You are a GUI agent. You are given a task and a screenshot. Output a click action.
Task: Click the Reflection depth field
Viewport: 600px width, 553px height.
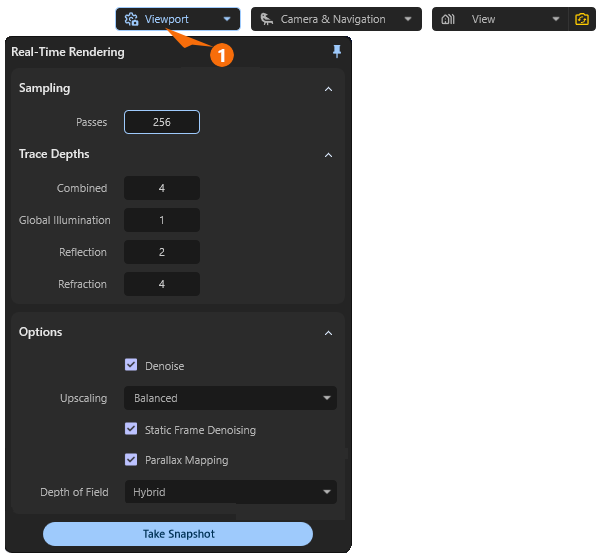click(162, 252)
